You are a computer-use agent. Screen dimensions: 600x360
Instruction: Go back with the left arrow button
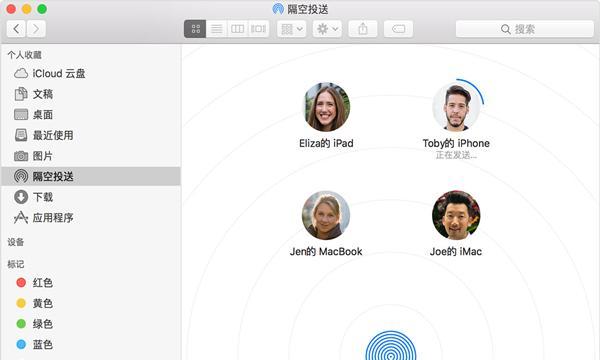coord(16,29)
